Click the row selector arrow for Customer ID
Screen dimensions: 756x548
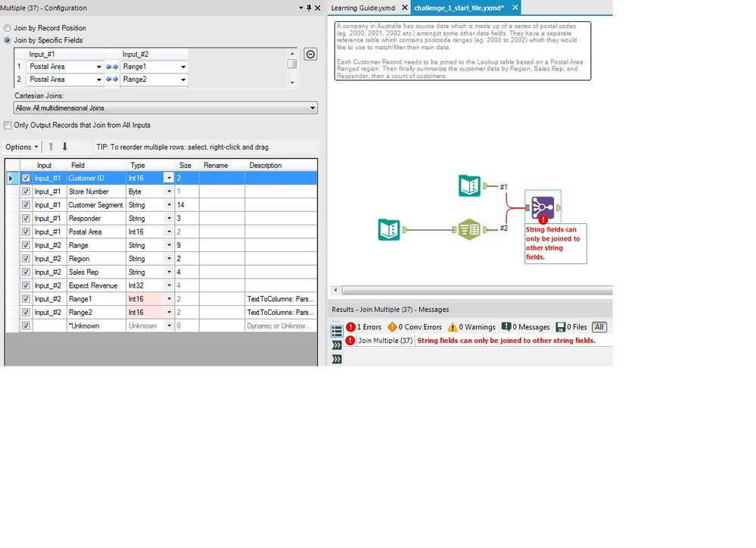coord(11,178)
